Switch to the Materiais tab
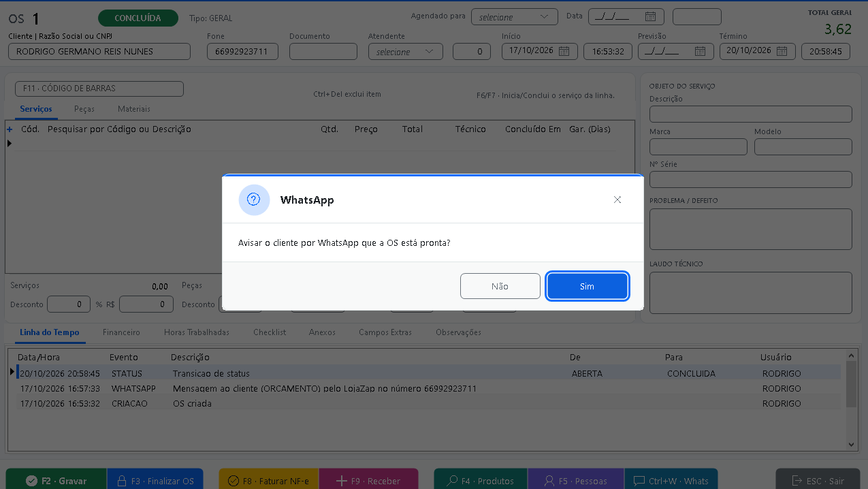Viewport: 868px width, 489px height. [134, 109]
